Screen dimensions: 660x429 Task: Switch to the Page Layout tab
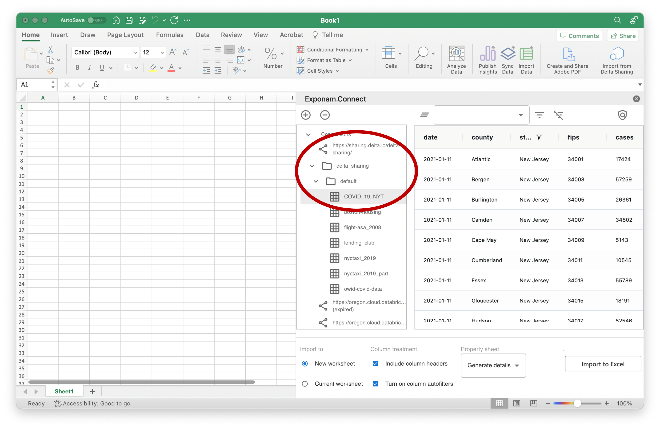(x=125, y=34)
